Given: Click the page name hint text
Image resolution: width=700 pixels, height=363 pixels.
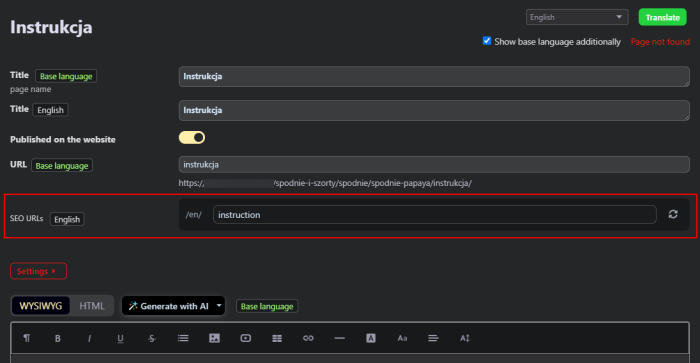Looking at the screenshot, I should [30, 89].
